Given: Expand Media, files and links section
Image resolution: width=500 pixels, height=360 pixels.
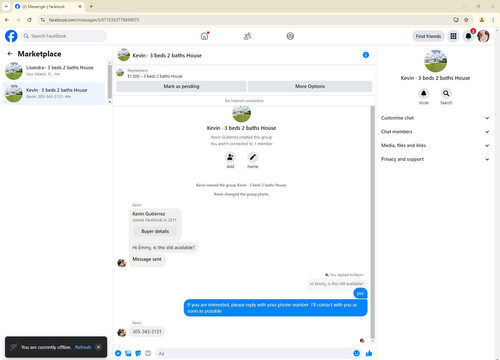Looking at the screenshot, I should (435, 145).
